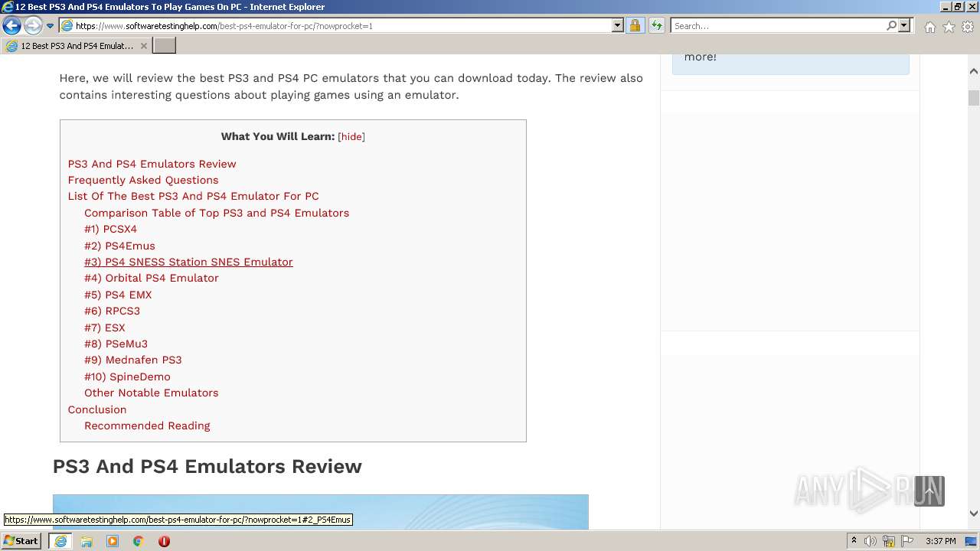Click the scroll-to-top arrow button
Viewport: 980px width, 551px height.
point(929,491)
